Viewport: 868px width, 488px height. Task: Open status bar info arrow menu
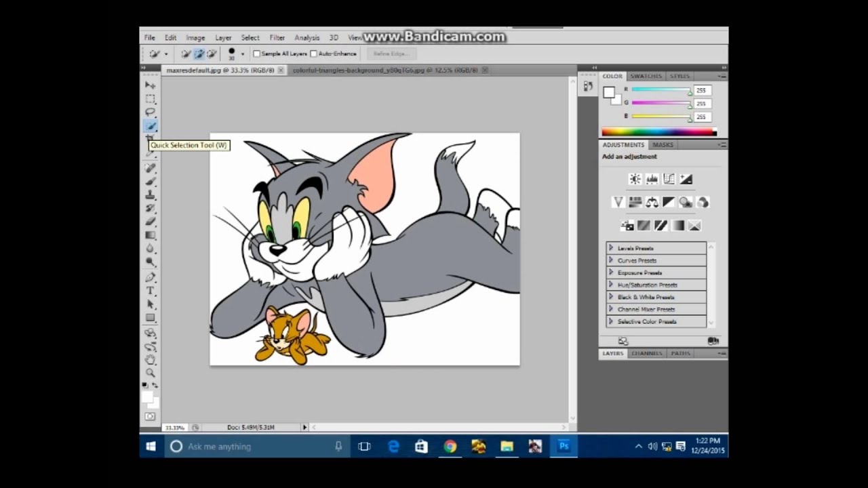[304, 427]
